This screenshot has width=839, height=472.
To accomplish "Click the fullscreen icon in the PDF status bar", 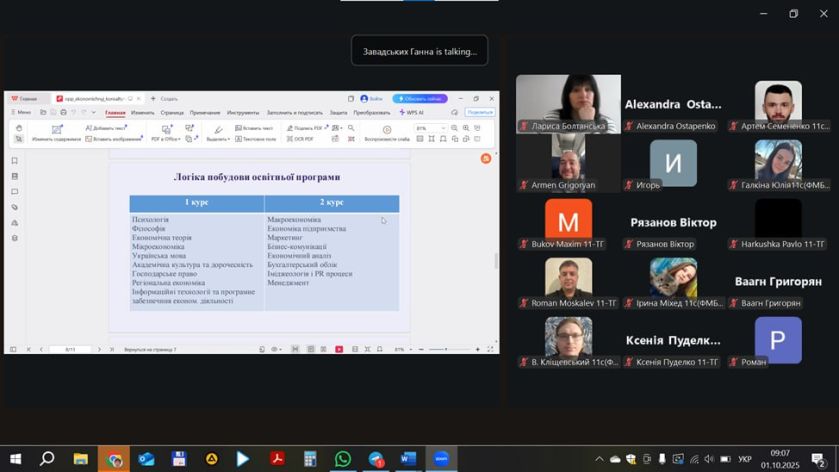I will [490, 349].
